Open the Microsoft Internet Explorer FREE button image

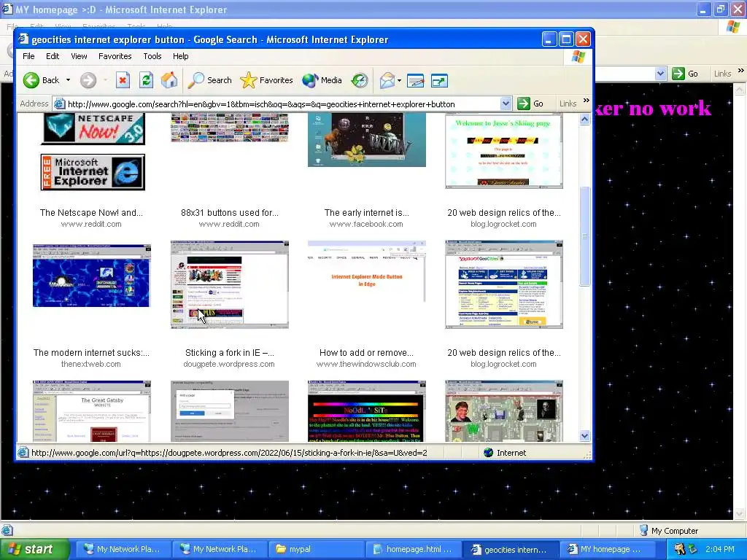click(x=93, y=172)
